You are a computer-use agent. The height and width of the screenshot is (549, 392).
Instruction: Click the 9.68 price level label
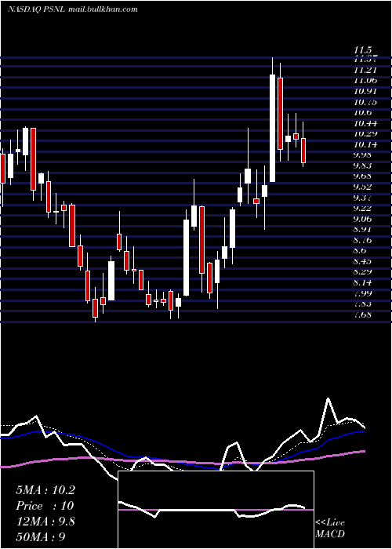point(364,176)
